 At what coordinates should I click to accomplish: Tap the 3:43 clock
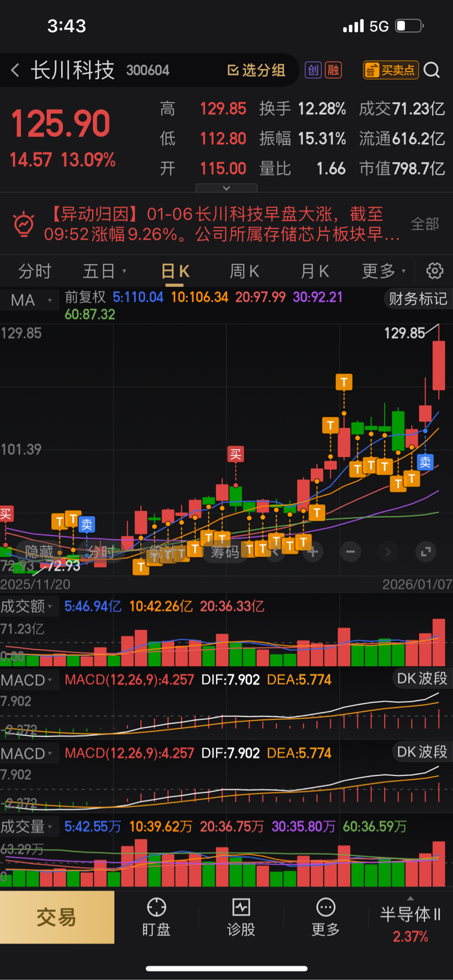coord(67,26)
